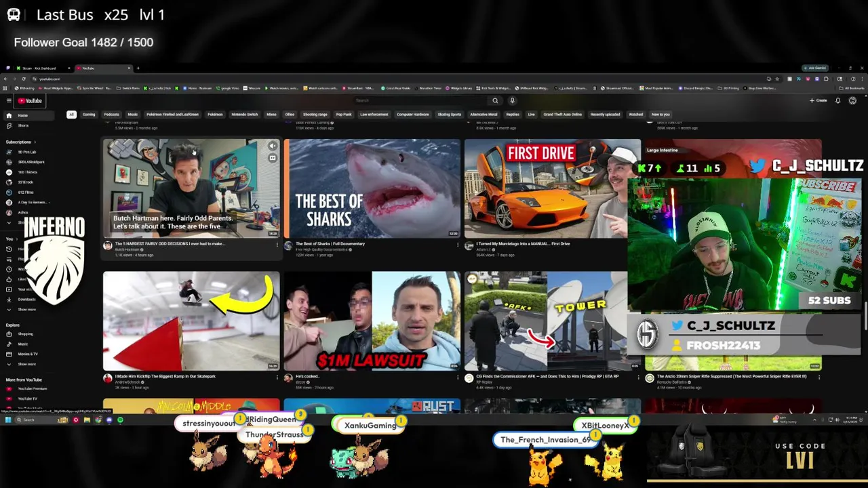Viewport: 868px width, 488px height.
Task: Select Pokémon FireRed and LeafGreen chip
Action: pos(172,115)
